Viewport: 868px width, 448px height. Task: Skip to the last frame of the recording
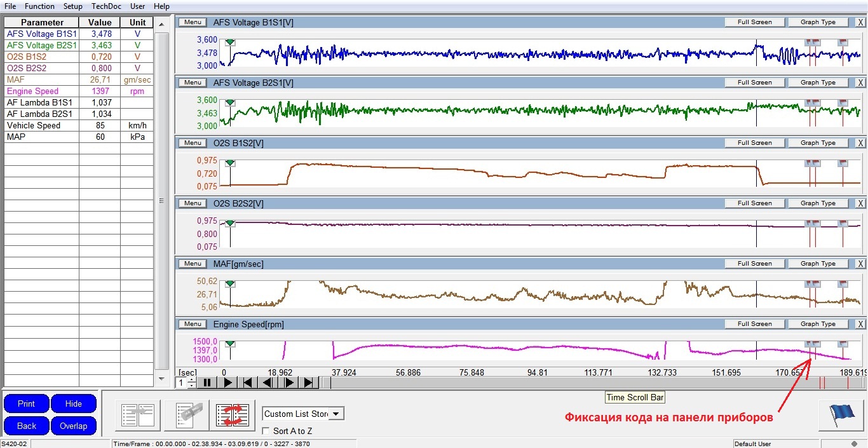308,383
